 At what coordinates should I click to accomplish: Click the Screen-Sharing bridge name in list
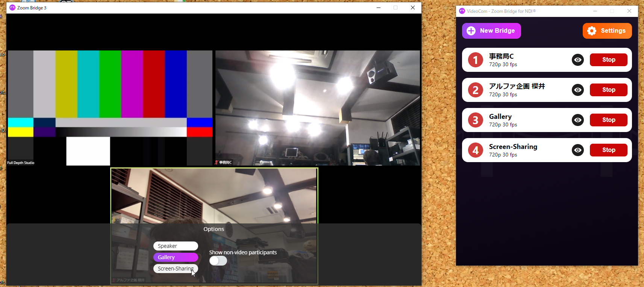513,147
